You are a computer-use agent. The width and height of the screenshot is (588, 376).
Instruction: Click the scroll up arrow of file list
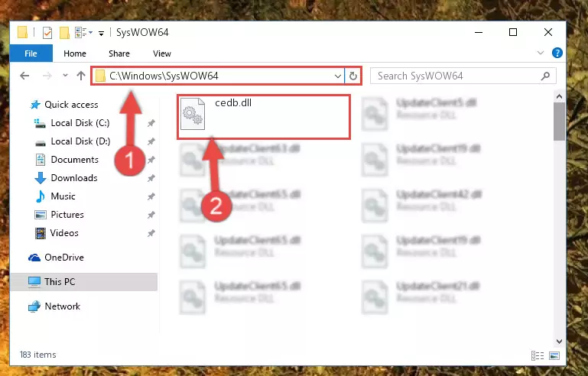pos(559,97)
